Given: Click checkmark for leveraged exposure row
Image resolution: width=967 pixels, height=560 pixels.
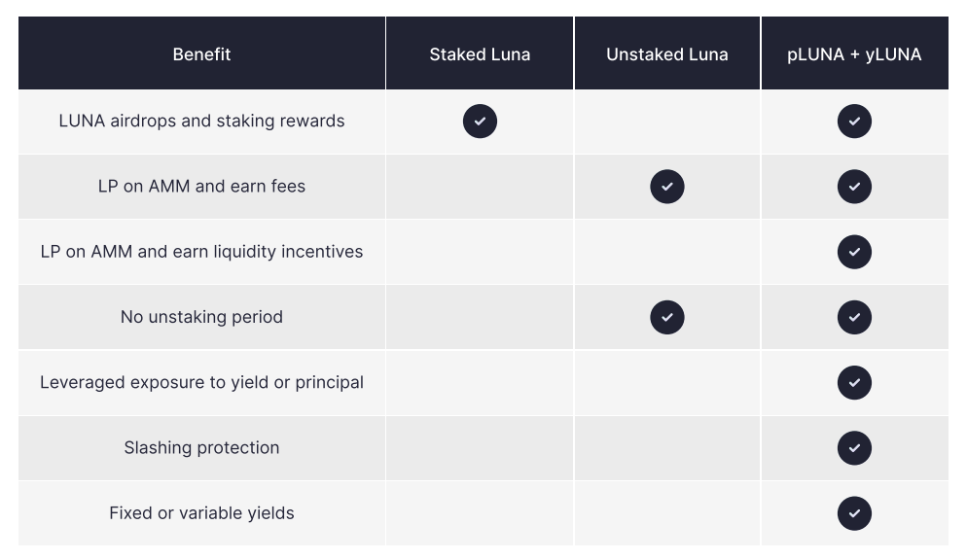Looking at the screenshot, I should 854,382.
